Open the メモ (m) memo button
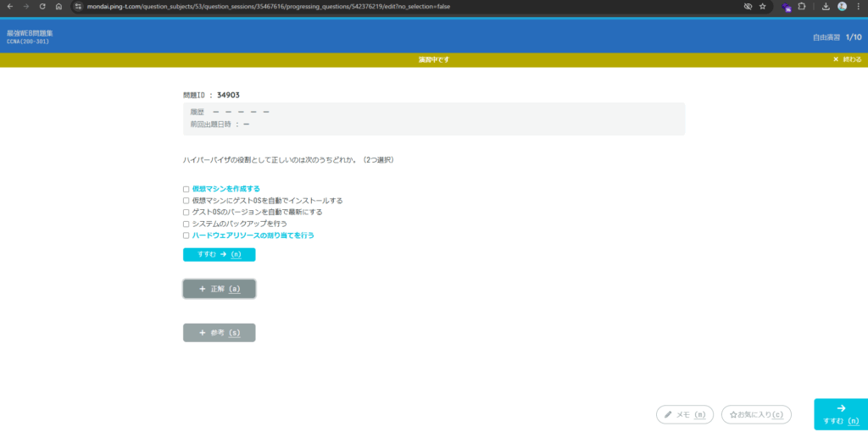Image resolution: width=868 pixels, height=432 pixels. 685,414
